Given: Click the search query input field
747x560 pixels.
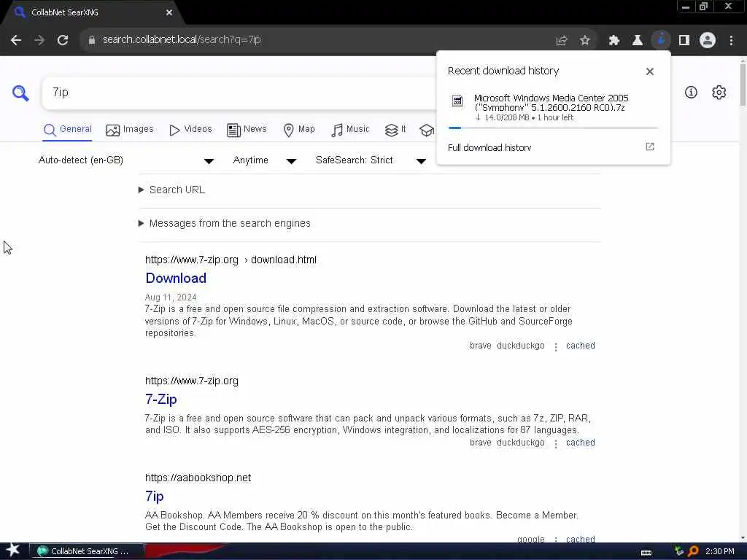Looking at the screenshot, I should click(239, 93).
